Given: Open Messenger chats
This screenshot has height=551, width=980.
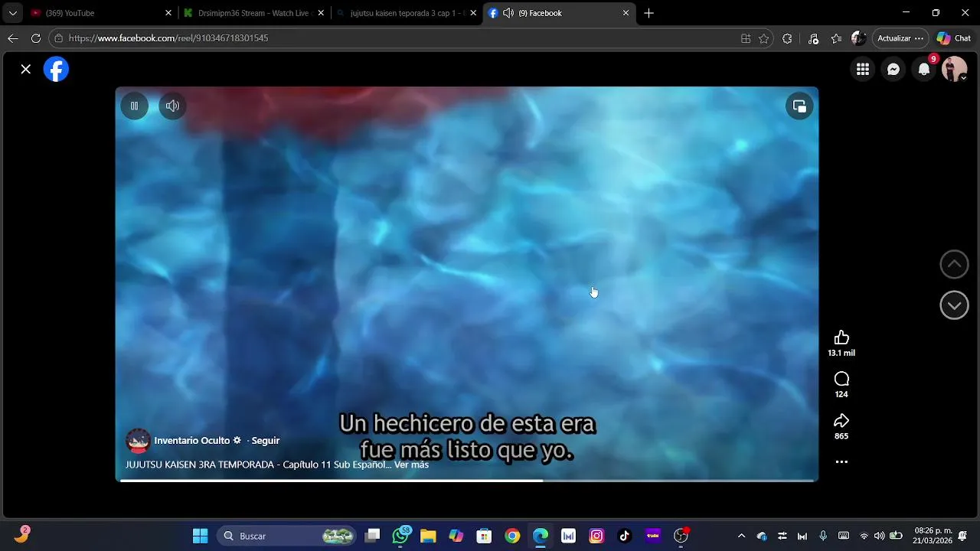Looking at the screenshot, I should tap(893, 69).
